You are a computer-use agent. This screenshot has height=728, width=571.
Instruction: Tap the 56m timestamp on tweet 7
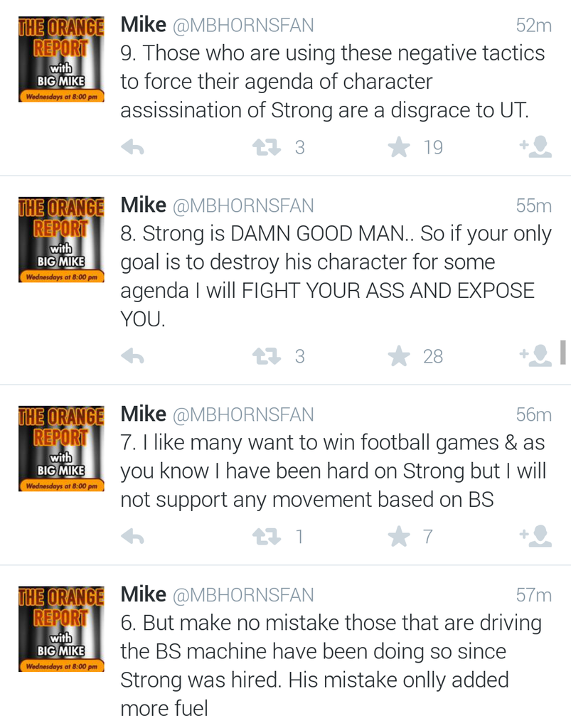(x=534, y=414)
